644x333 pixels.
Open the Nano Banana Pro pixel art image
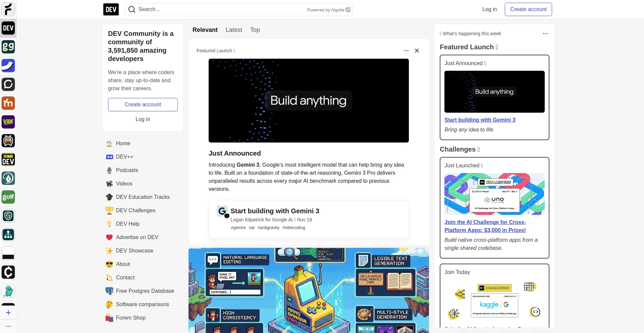tap(309, 290)
